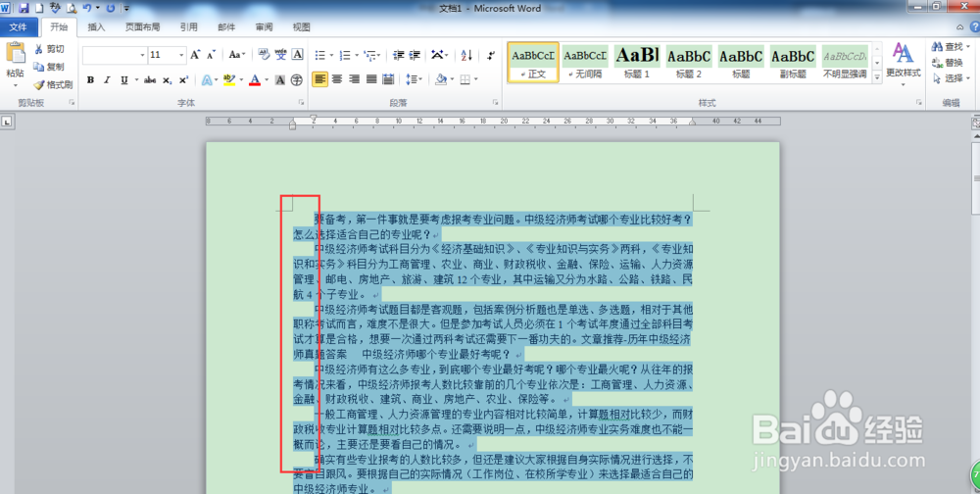Open 查找 Find dropdown arrow
Screen dimensions: 980x494
968,47
